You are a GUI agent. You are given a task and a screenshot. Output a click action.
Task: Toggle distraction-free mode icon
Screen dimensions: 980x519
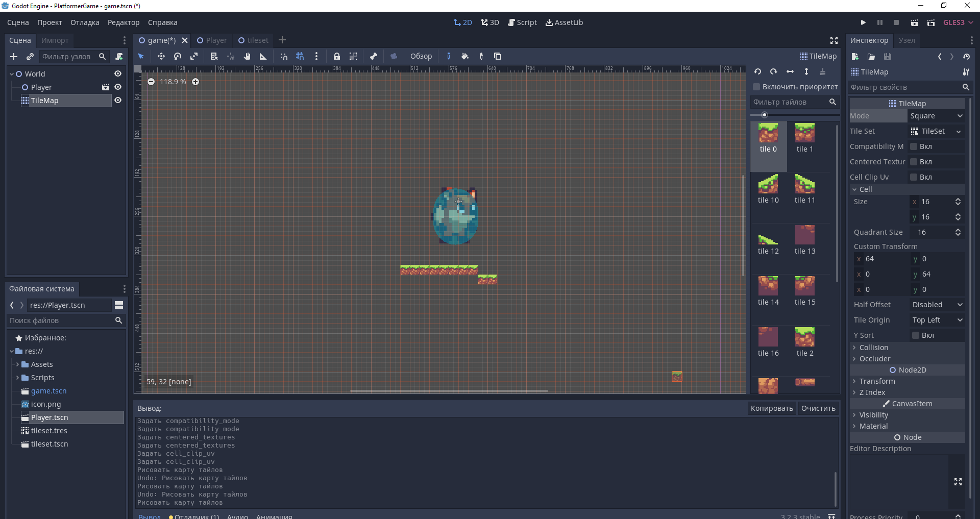834,40
